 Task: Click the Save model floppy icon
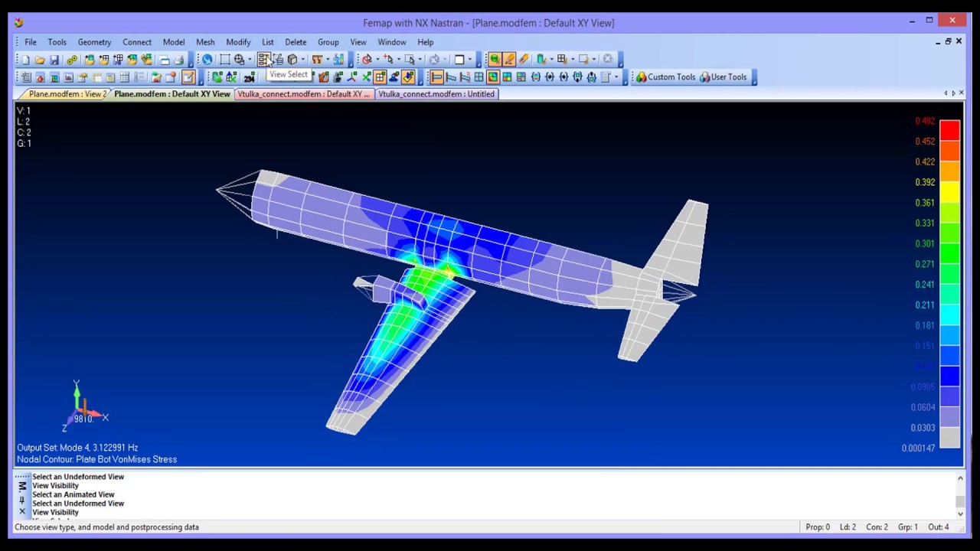tap(54, 59)
